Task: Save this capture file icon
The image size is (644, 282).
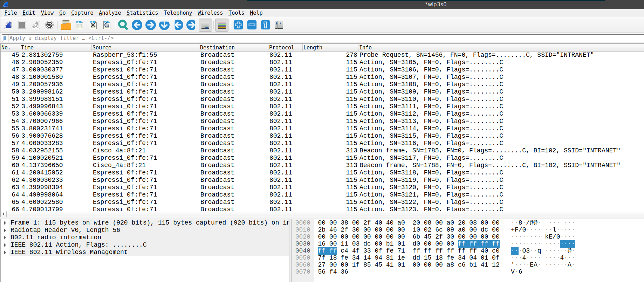Action: 80,25
